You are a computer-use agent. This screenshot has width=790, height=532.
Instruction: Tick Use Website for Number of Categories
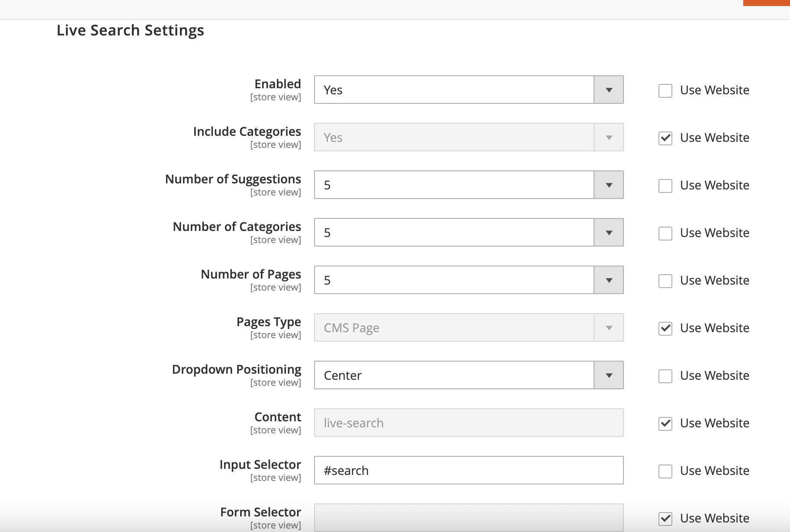[665, 234]
